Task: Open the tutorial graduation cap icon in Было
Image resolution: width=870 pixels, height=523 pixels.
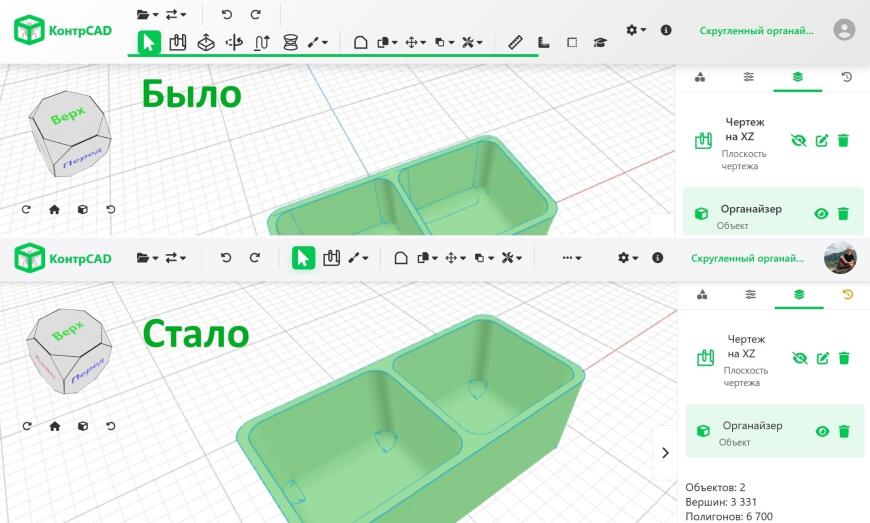Action: (x=600, y=42)
